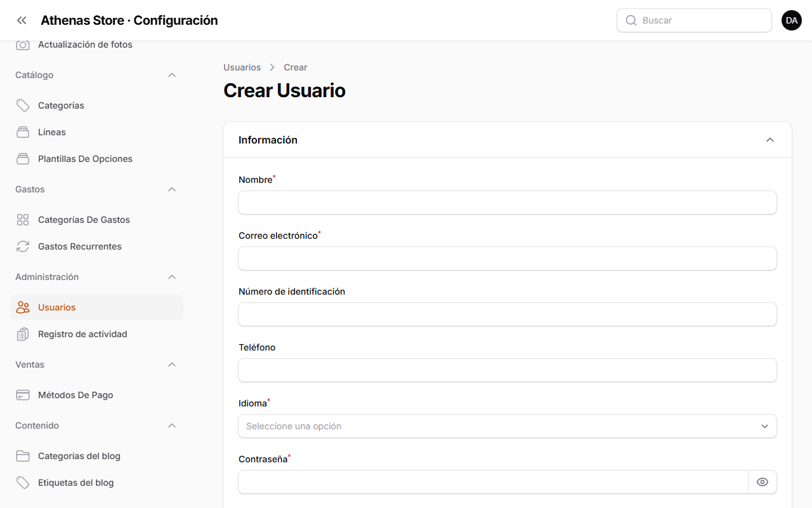Collapse the Administración sidebar group
The height and width of the screenshot is (508, 812).
[x=172, y=277]
